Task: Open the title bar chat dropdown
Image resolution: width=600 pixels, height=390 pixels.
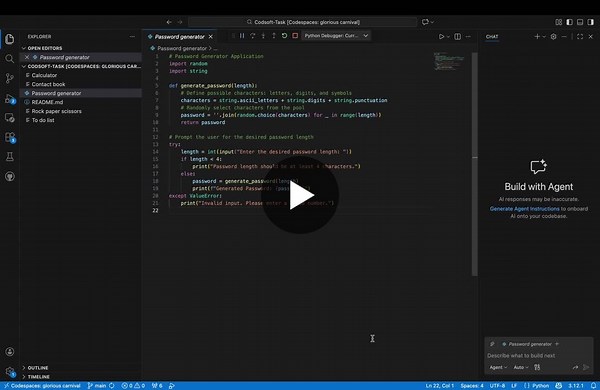Action: [432, 22]
